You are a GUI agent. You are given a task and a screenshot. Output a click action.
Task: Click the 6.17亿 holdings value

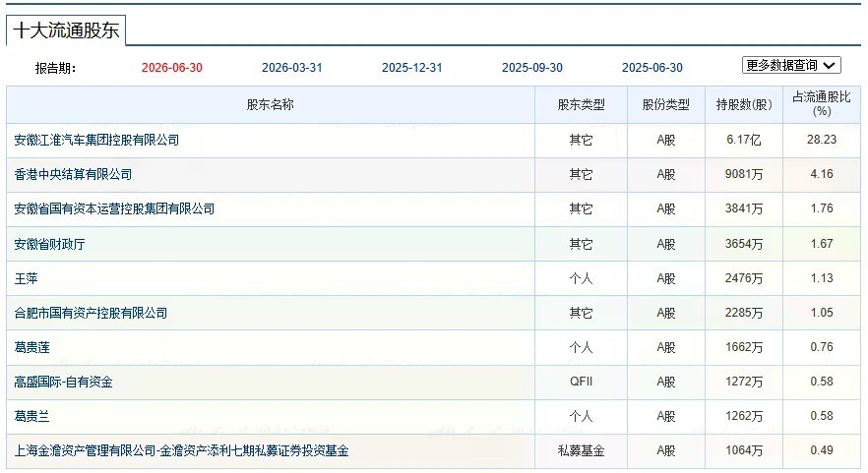(x=743, y=140)
